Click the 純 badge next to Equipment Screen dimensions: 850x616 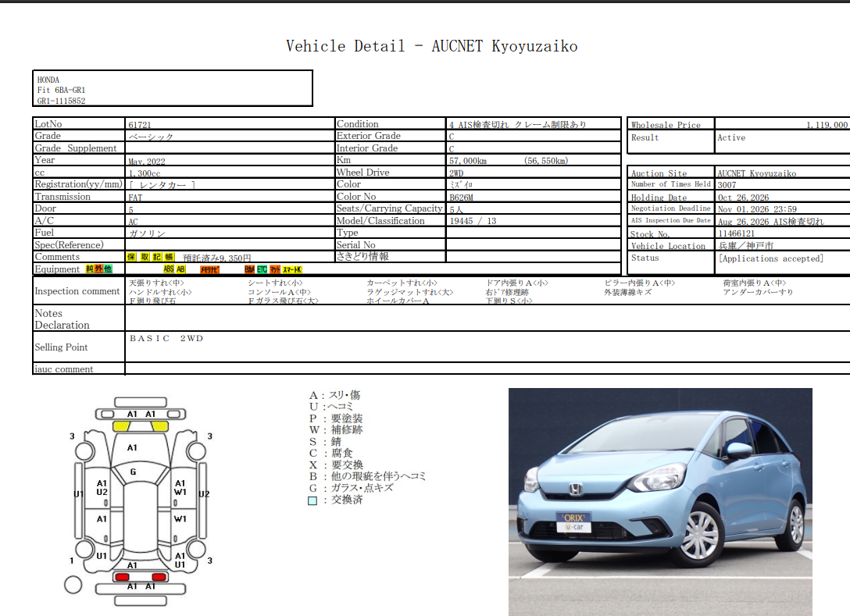[90, 269]
